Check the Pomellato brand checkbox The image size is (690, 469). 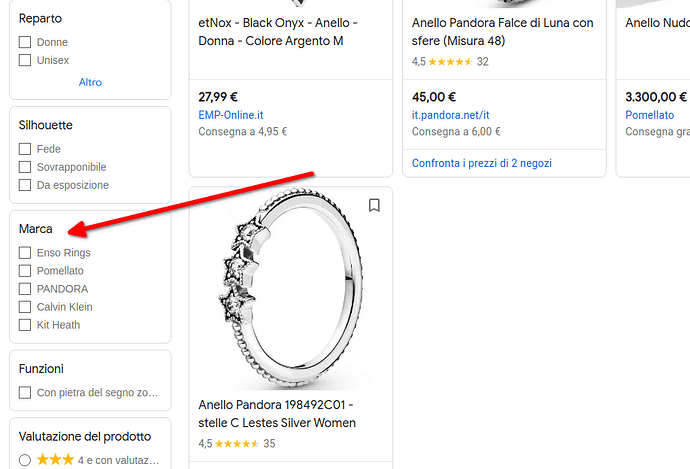(25, 271)
